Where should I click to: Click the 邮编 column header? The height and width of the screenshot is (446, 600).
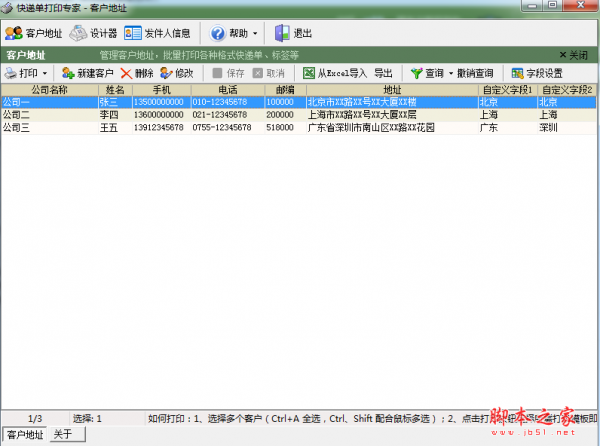tap(285, 90)
